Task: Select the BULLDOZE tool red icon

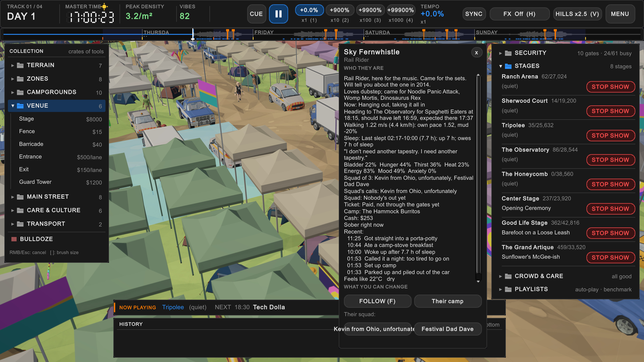Action: tap(14, 239)
